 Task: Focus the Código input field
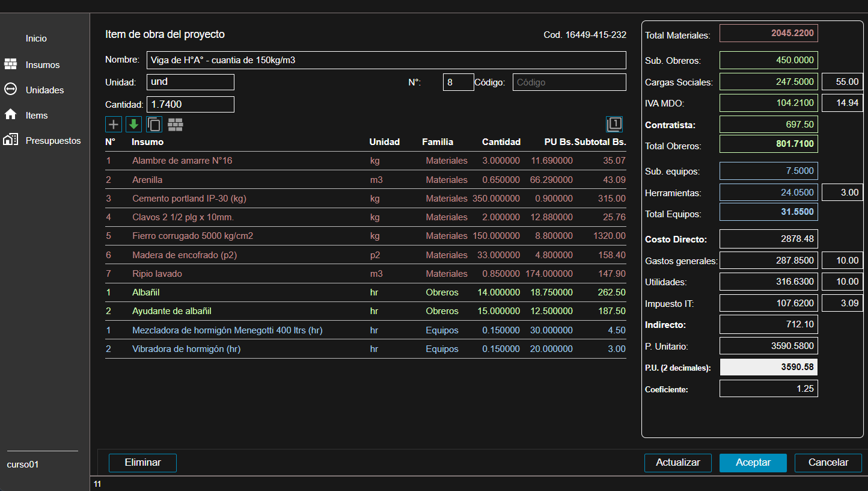coord(569,82)
